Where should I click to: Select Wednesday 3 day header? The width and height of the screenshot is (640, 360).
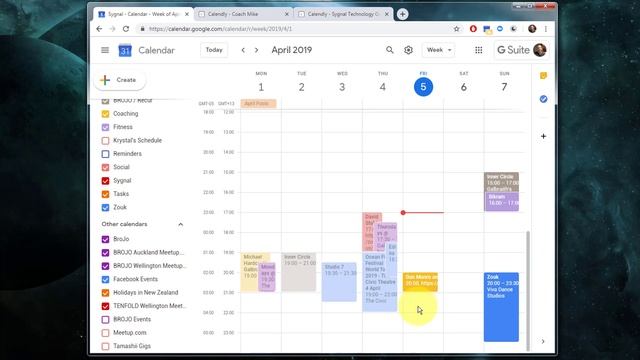pyautogui.click(x=342, y=87)
